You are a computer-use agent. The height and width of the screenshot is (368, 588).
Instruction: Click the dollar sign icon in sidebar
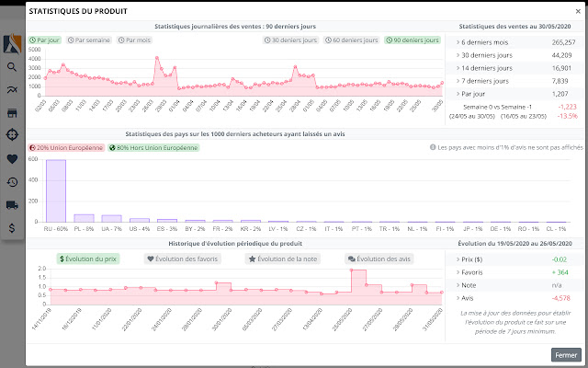tap(13, 227)
